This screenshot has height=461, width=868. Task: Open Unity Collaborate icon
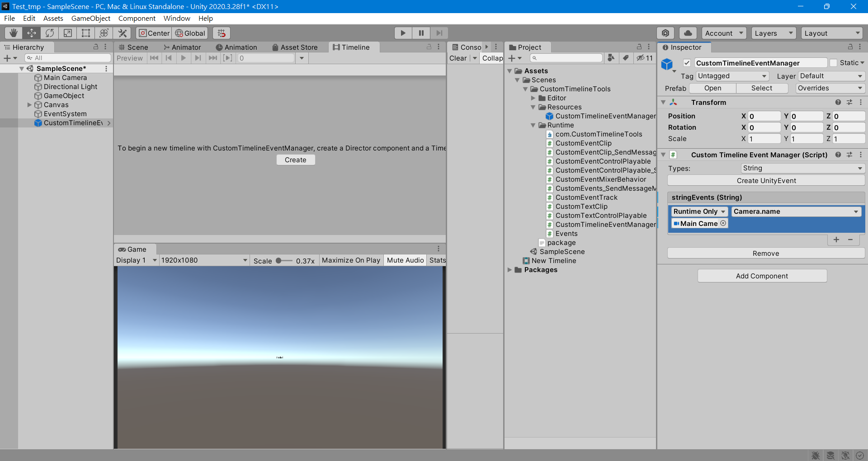point(665,33)
